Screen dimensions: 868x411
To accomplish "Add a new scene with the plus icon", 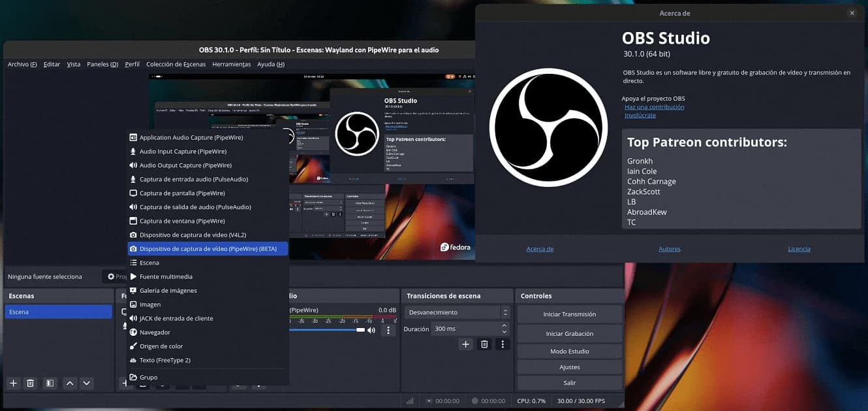I will point(13,383).
